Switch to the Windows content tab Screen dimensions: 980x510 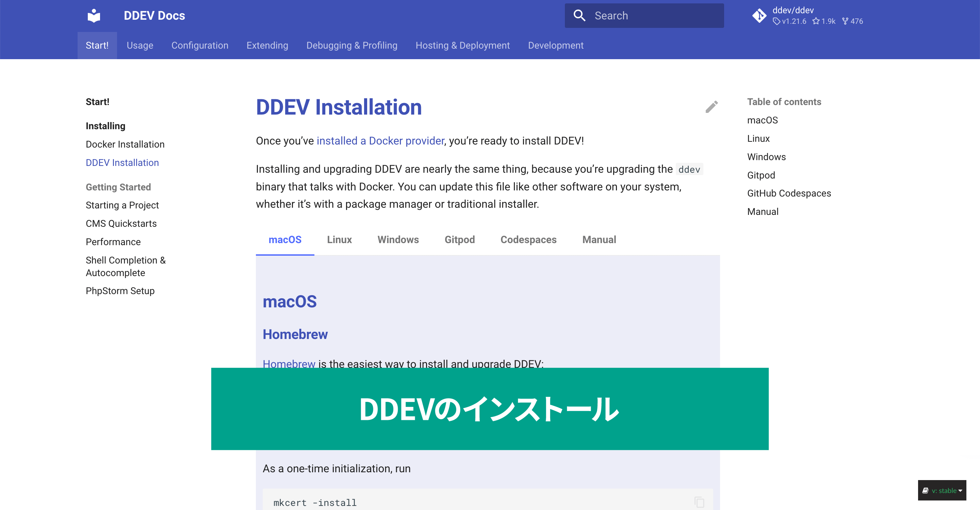398,240
